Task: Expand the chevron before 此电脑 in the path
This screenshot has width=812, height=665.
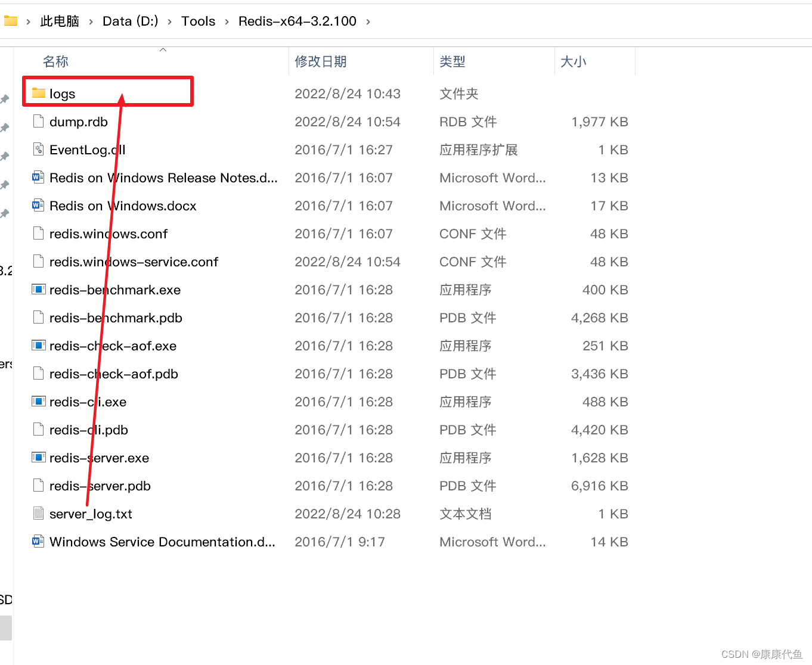Action: point(28,21)
